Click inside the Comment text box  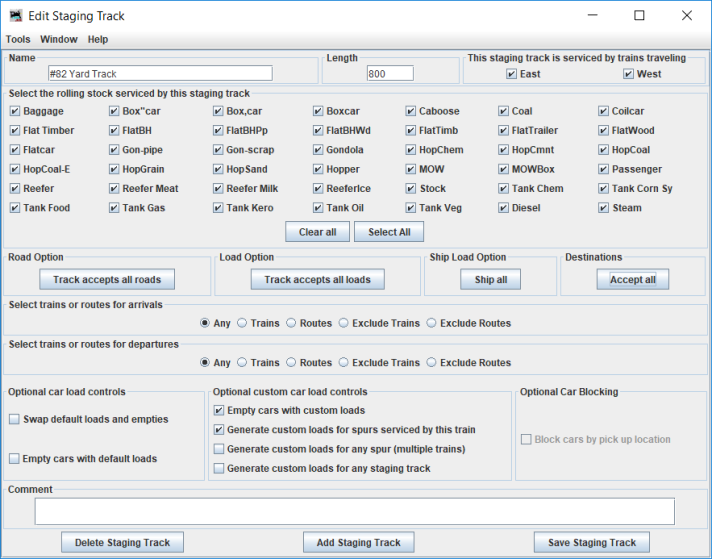click(x=354, y=511)
